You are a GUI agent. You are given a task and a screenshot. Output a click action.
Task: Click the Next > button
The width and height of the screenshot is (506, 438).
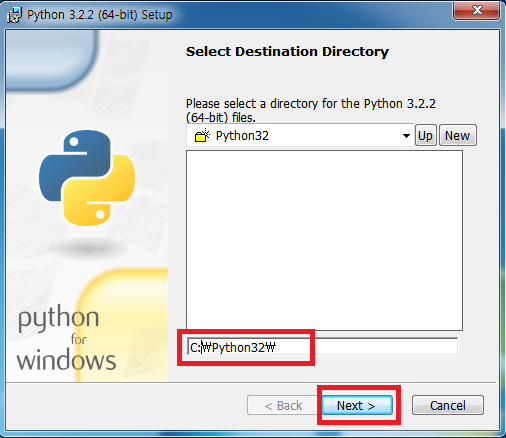pos(357,405)
